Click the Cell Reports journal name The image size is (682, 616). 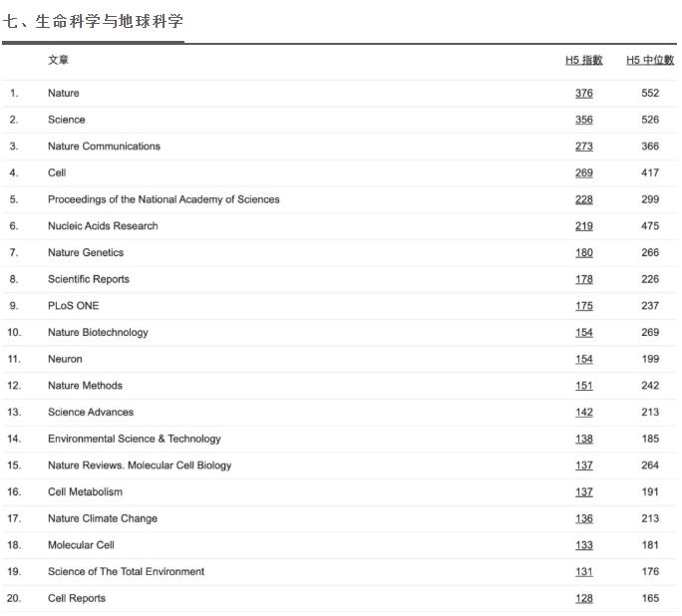coord(77,598)
